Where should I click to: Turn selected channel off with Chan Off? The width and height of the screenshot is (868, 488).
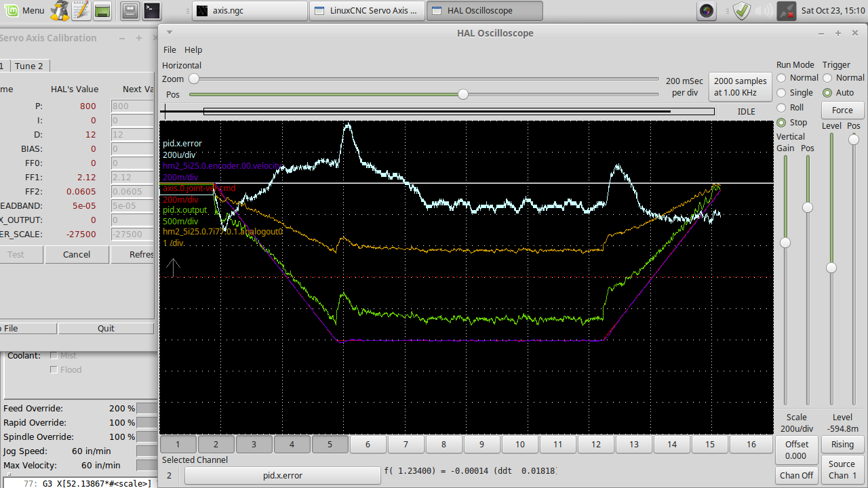(796, 475)
